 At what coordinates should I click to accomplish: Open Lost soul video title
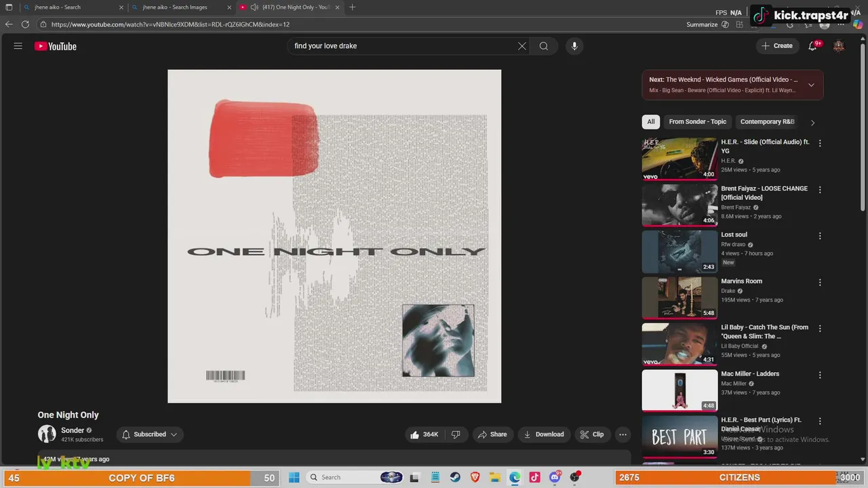(734, 235)
